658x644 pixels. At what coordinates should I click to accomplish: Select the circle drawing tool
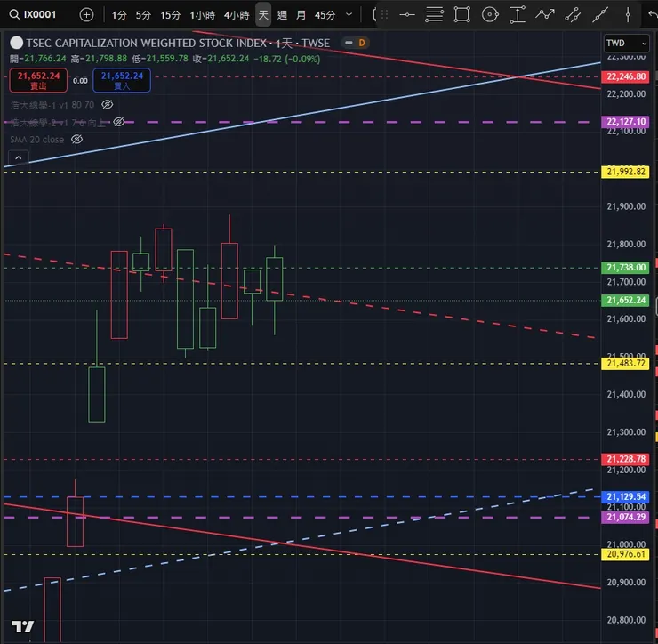click(x=490, y=15)
